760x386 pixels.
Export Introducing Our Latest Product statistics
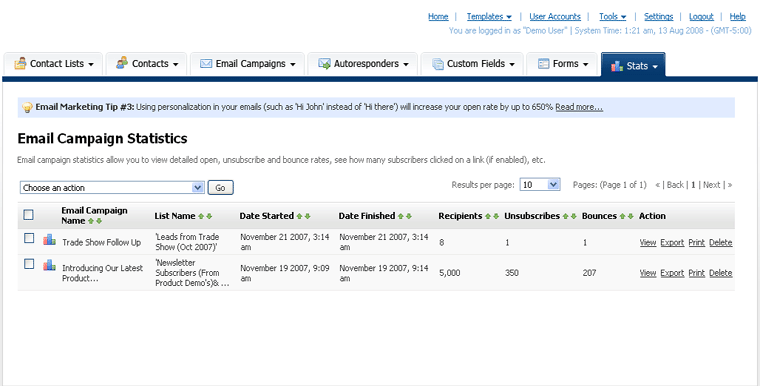(672, 273)
